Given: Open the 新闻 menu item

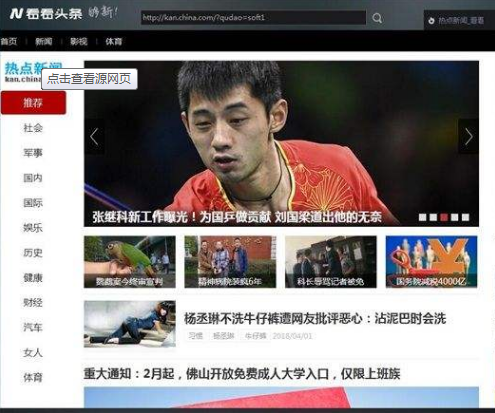Looking at the screenshot, I should (x=44, y=41).
